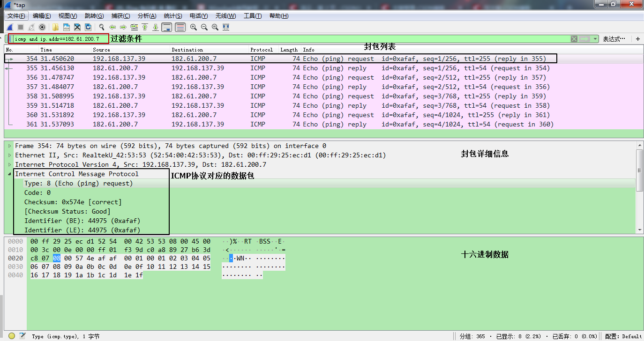Viewport: 644px width, 341px height.
Task: Toggle auto-scroll during live capture
Action: 166,27
